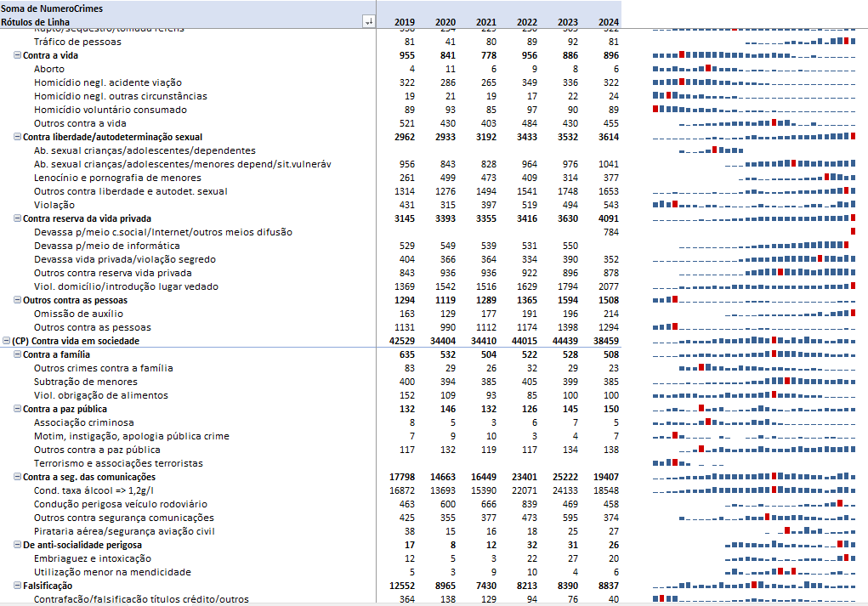Collapse the Contra a família group
868x606 pixels.
(x=17, y=354)
